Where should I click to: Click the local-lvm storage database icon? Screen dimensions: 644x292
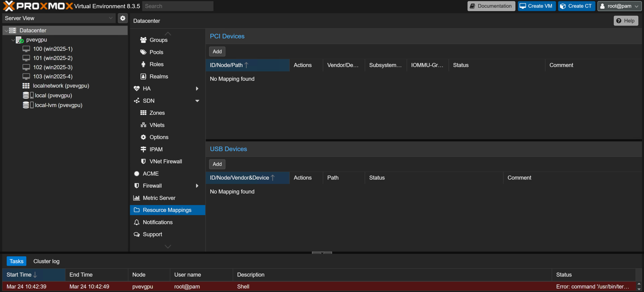tap(26, 105)
